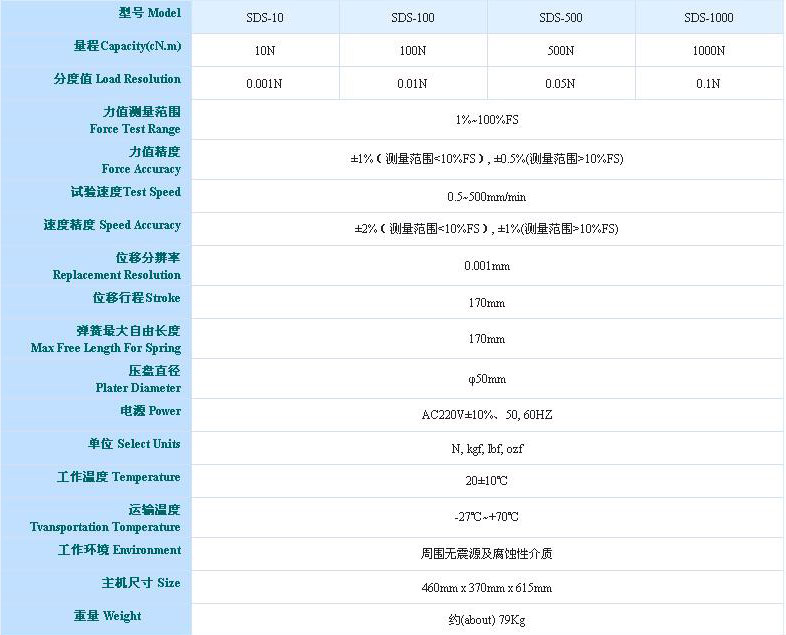The width and height of the screenshot is (786, 635).
Task: Select the φ50mm plater diameter value
Action: (x=487, y=380)
